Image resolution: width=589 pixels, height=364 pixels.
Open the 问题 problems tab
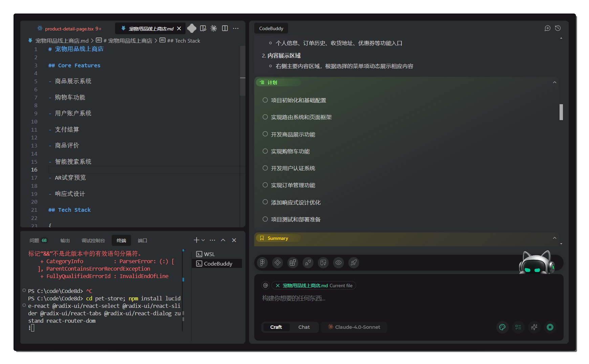tap(38, 241)
